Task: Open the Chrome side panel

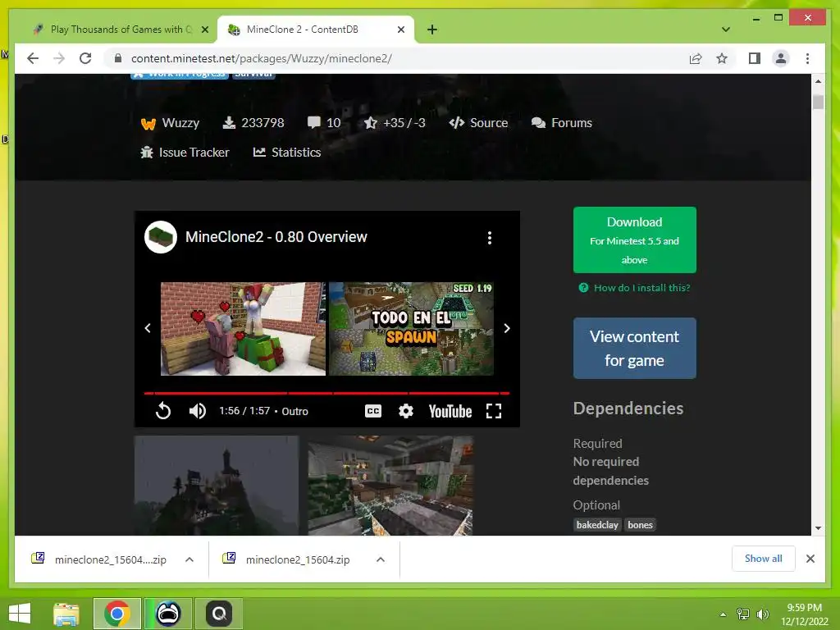Action: click(755, 58)
